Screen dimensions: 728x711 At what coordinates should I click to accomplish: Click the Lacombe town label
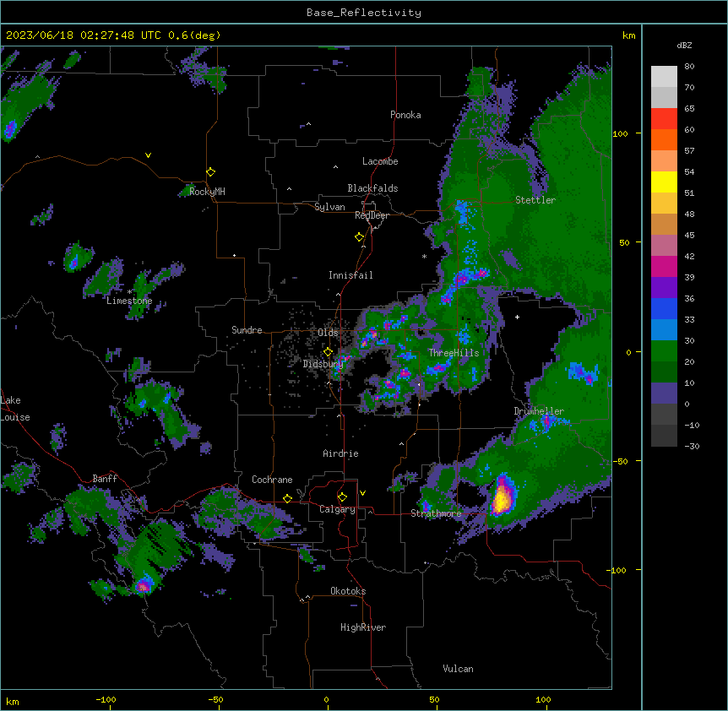coord(380,161)
